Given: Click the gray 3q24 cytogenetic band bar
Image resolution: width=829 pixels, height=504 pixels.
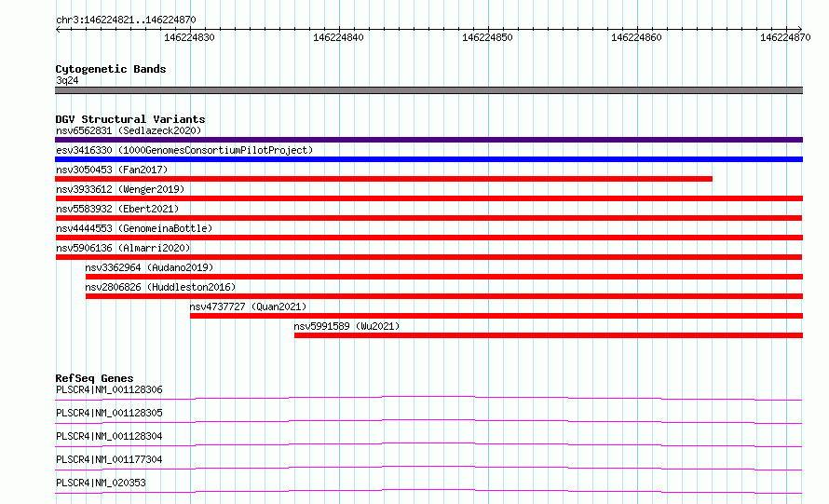Looking at the screenshot, I should tap(428, 90).
